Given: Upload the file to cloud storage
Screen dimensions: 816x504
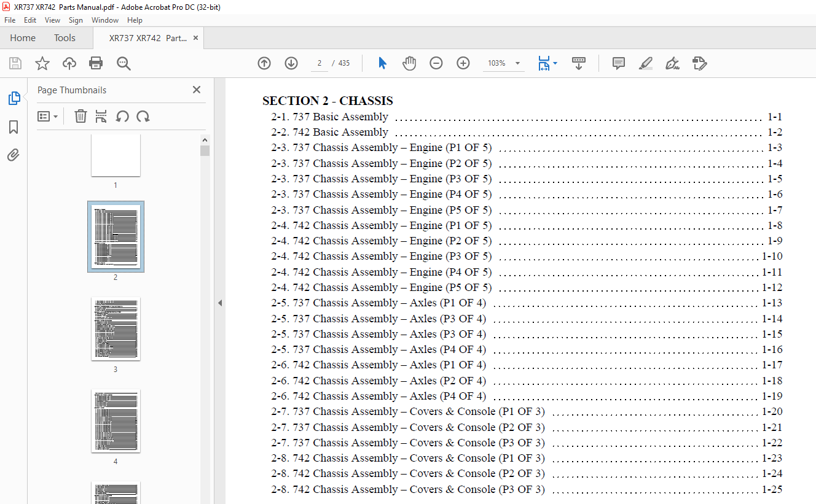Looking at the screenshot, I should [69, 63].
